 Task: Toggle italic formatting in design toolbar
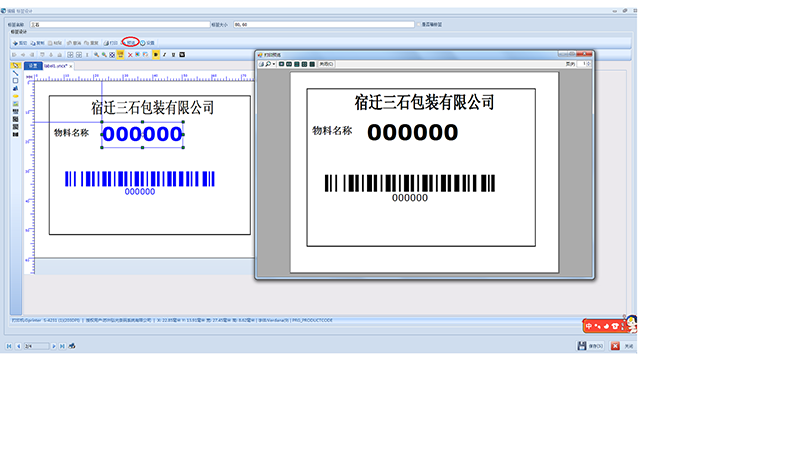(165, 55)
